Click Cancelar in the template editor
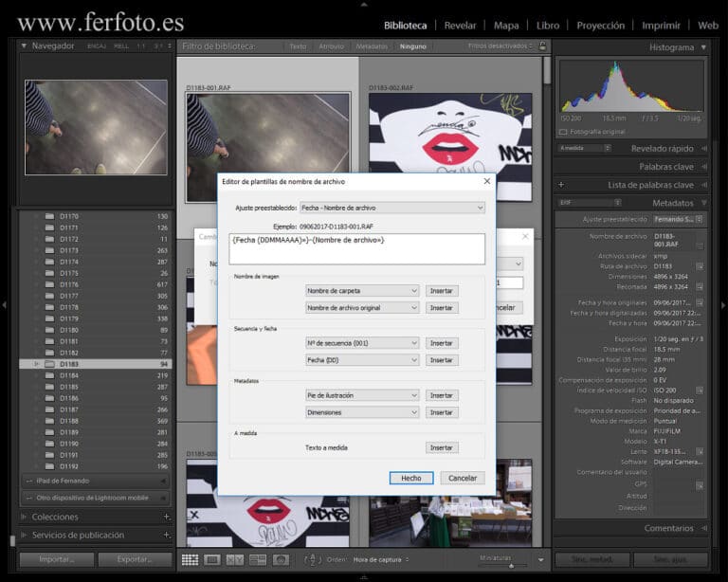The image size is (728, 582). (463, 478)
